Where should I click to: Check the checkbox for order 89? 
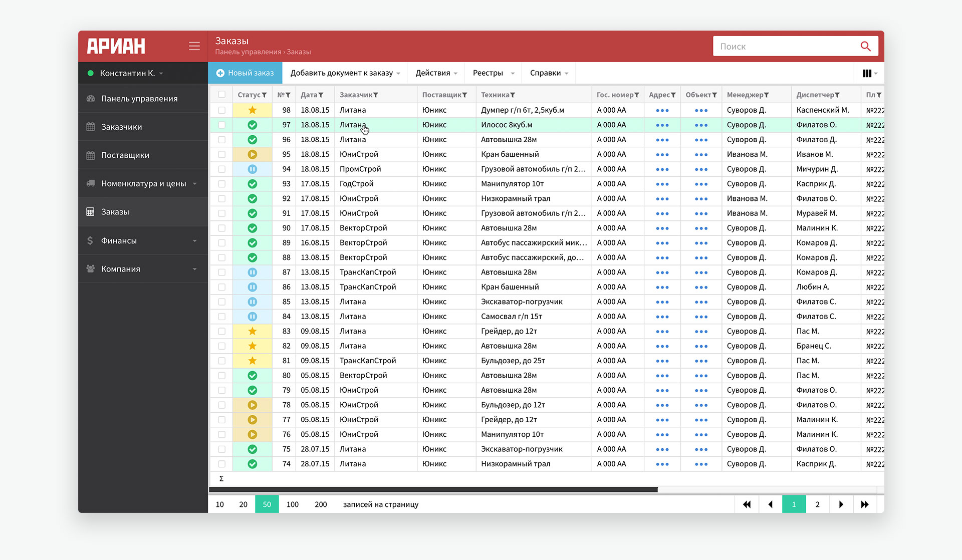[x=222, y=243]
